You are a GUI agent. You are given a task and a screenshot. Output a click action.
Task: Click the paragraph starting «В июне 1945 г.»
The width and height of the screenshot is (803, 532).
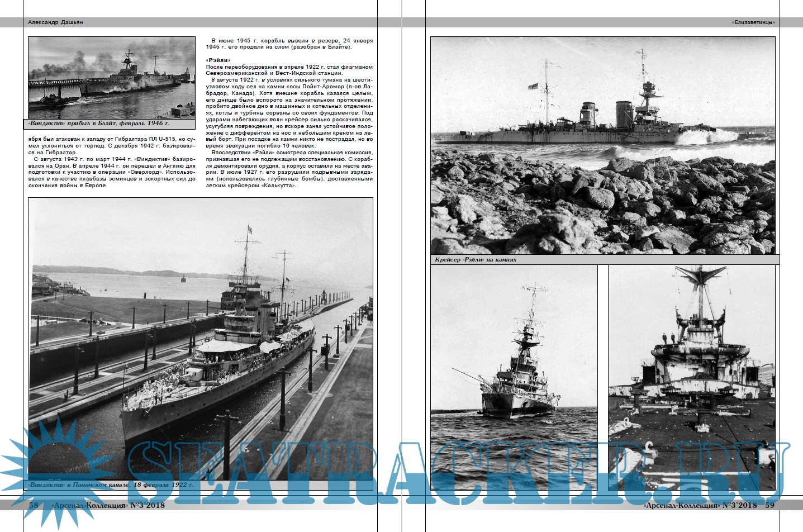click(289, 44)
